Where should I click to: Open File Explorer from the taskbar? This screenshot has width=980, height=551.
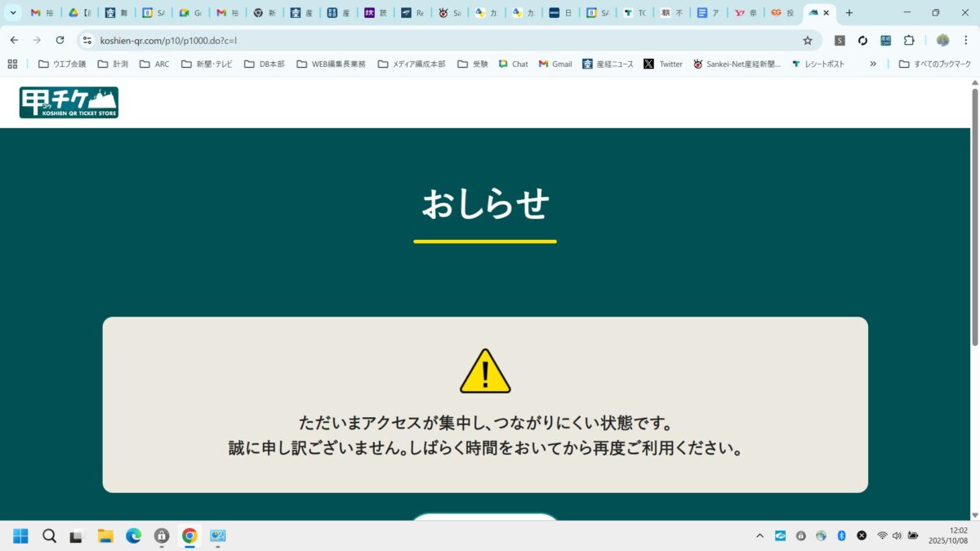click(105, 535)
